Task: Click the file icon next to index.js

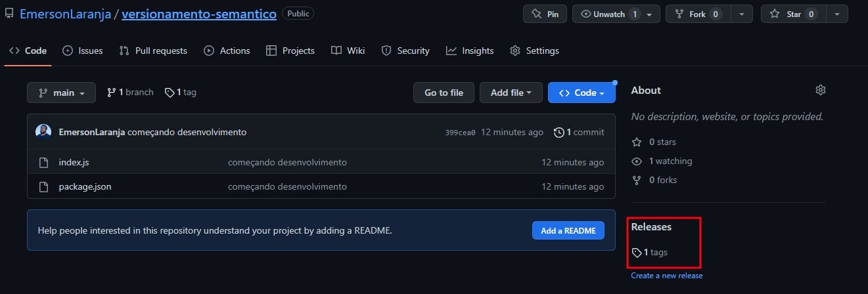Action: pos(43,162)
